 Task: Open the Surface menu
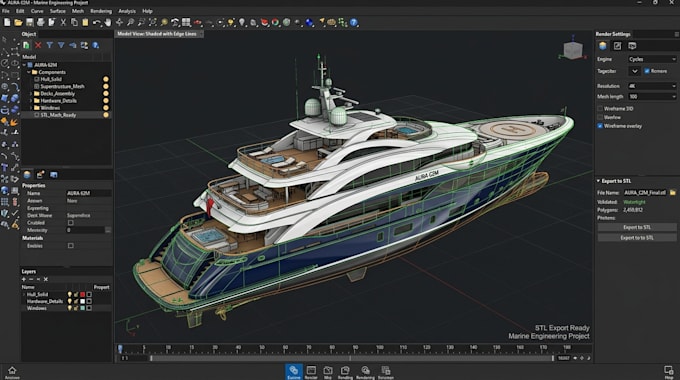58,11
